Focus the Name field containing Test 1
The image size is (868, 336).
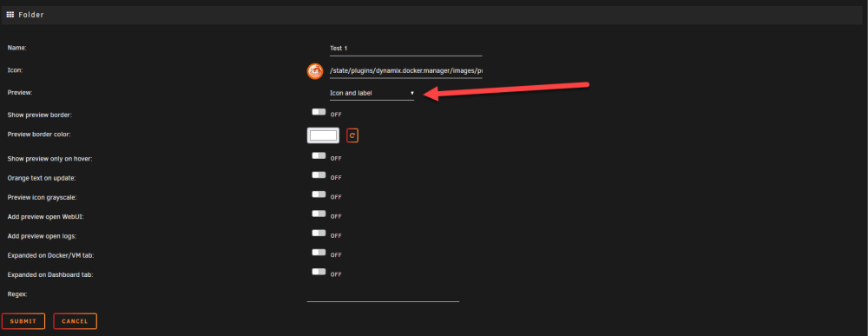pos(405,48)
